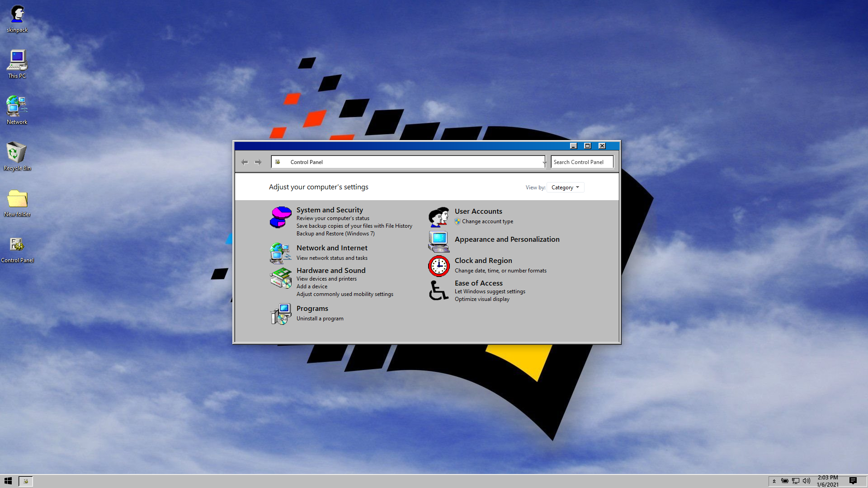The width and height of the screenshot is (868, 488).
Task: Open the Network and Internet globe icon
Action: (280, 253)
